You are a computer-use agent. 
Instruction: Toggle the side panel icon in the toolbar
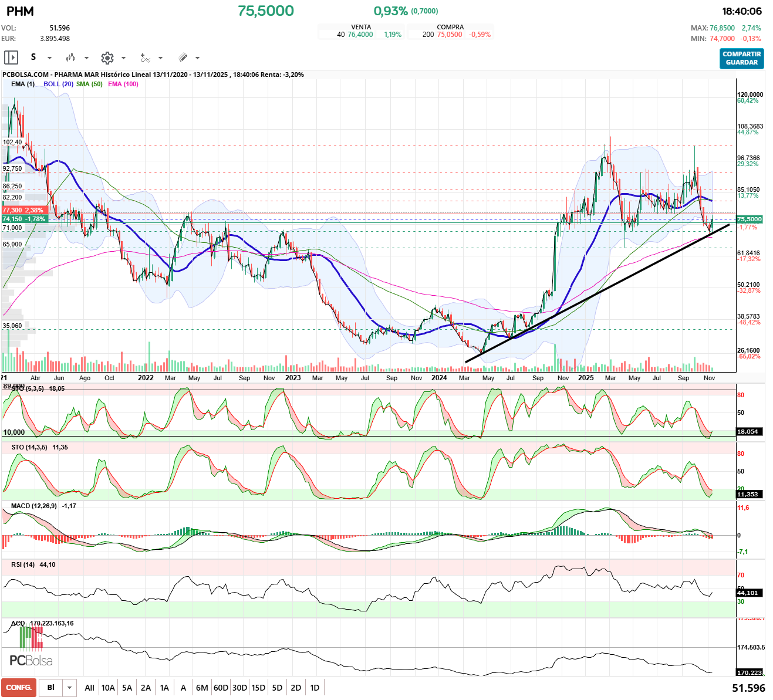11,58
